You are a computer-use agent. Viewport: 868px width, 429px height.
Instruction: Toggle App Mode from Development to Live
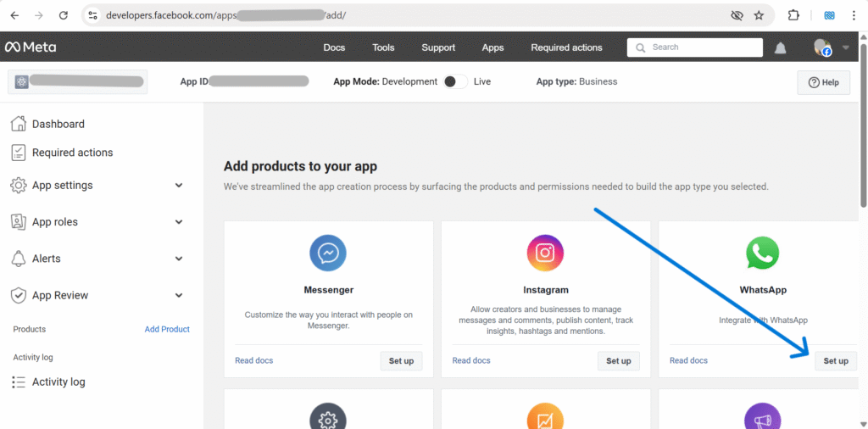454,82
